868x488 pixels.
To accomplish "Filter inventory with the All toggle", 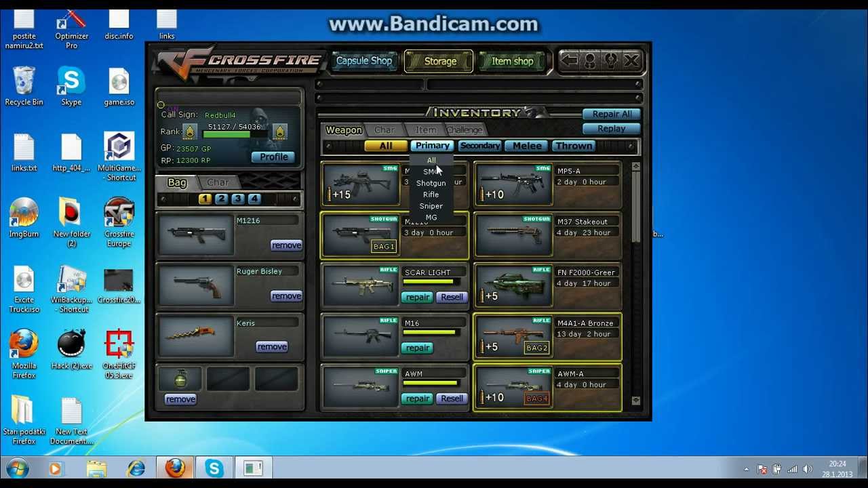I will coord(385,146).
